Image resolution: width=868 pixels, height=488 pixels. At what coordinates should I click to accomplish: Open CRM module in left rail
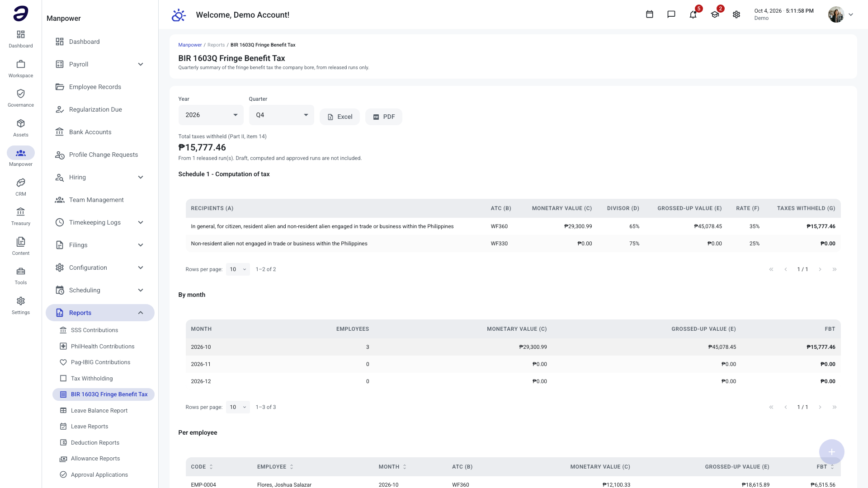[x=21, y=187]
